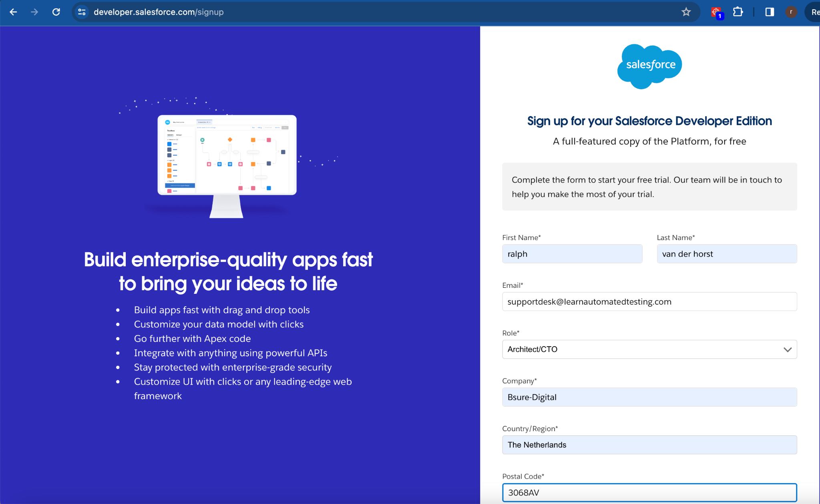Image resolution: width=820 pixels, height=504 pixels.
Task: Bookmark this page with the star icon
Action: pos(686,12)
